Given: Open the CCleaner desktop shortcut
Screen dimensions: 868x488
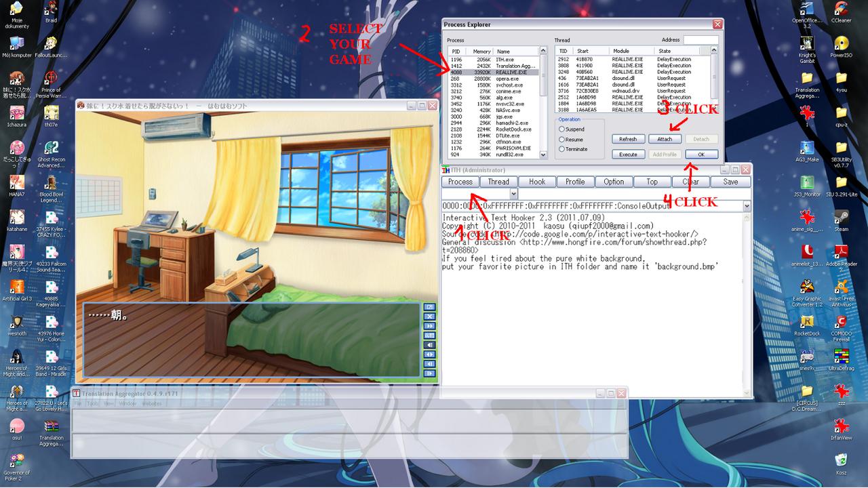Looking at the screenshot, I should [841, 10].
